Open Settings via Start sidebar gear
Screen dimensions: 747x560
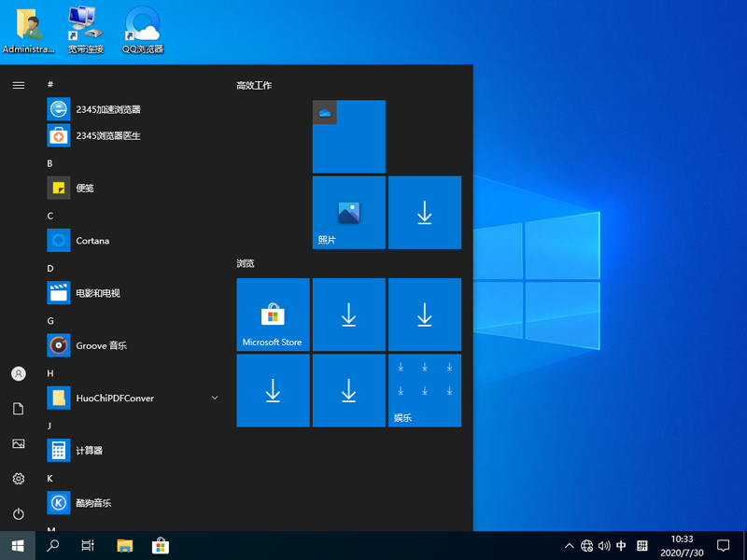[18, 479]
